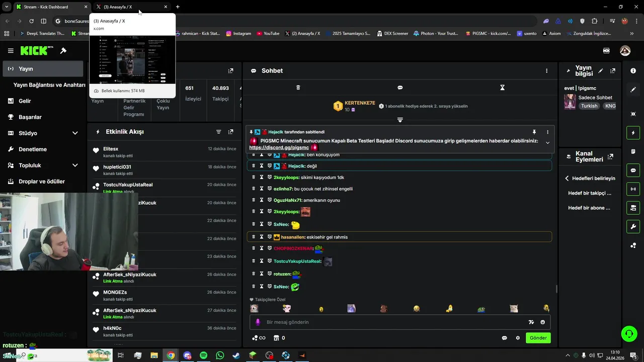Screen dimensions: 644x362
Task: Send the message with Gönder button
Action: click(x=538, y=338)
